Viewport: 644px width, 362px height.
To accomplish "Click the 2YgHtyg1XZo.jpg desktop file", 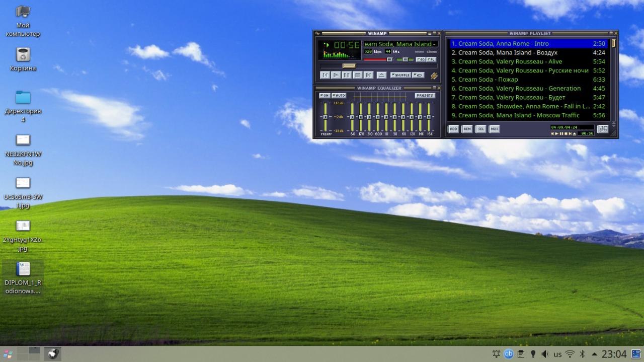I will click(x=23, y=236).
